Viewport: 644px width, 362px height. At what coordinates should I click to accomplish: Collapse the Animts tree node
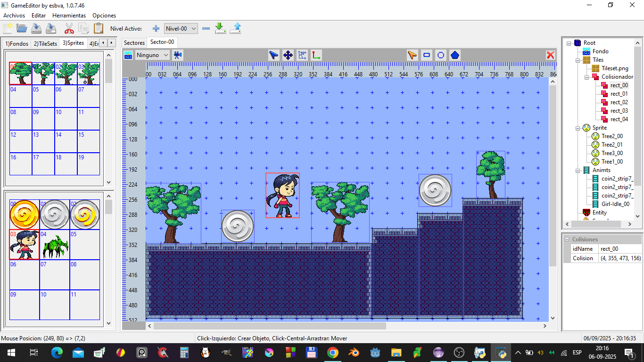tap(578, 170)
